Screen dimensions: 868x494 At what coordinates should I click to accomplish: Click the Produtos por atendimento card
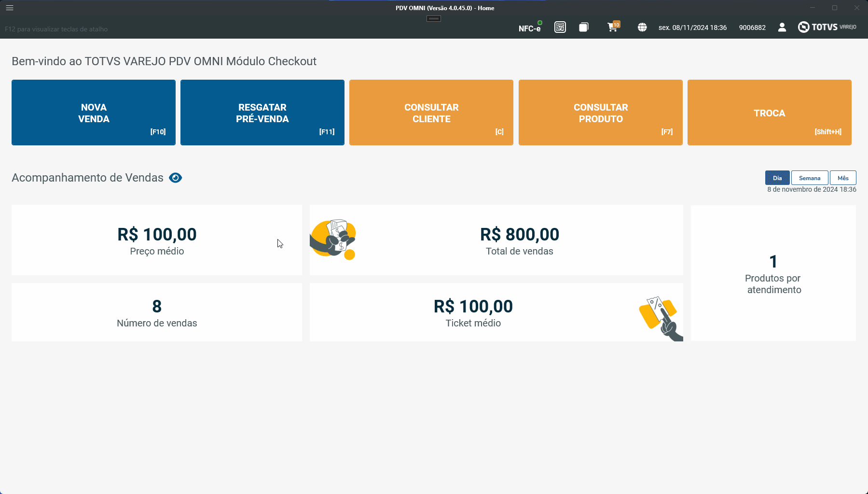tap(773, 273)
